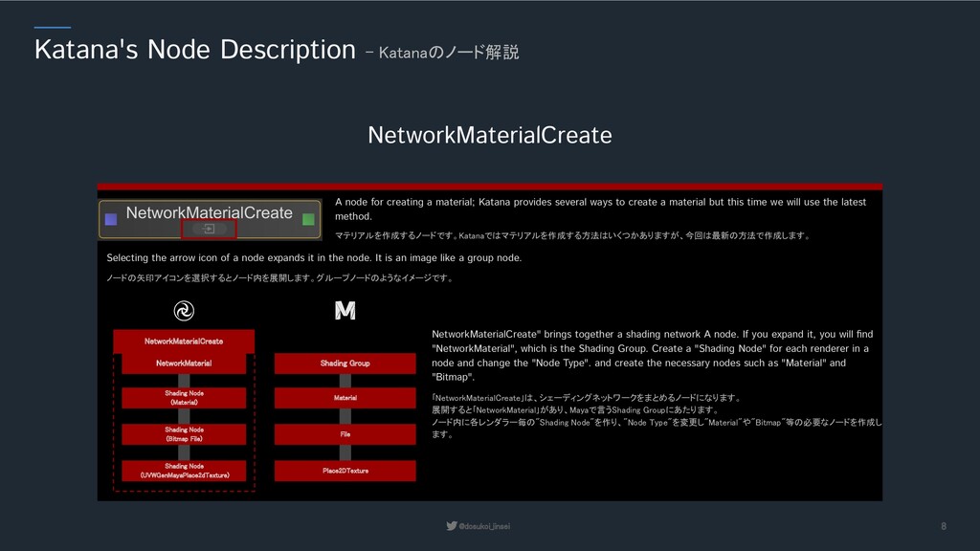
Task: Click the Material box in Maya column
Action: 345,398
